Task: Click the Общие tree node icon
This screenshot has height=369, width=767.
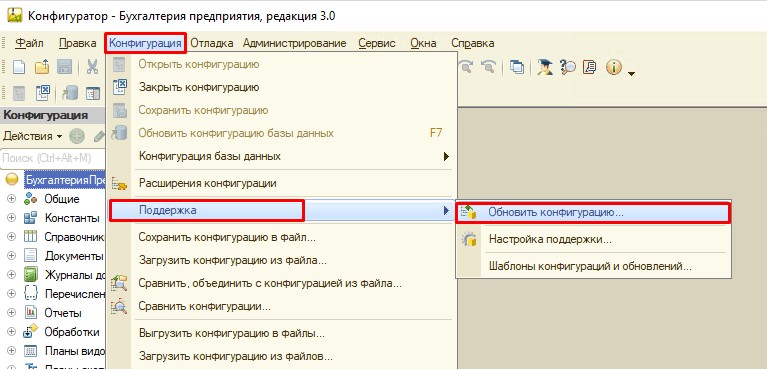Action: click(31, 199)
